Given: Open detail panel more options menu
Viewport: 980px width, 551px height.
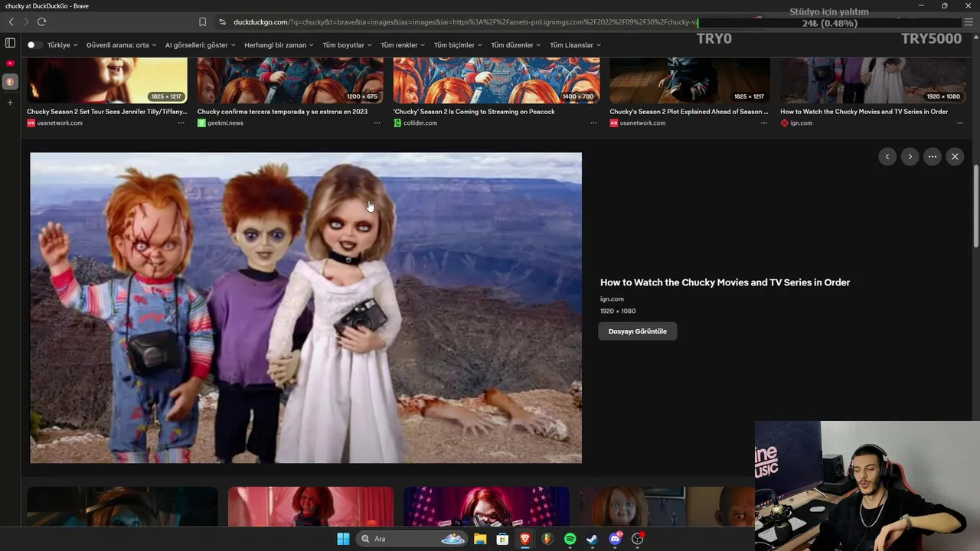Looking at the screenshot, I should pos(932,156).
